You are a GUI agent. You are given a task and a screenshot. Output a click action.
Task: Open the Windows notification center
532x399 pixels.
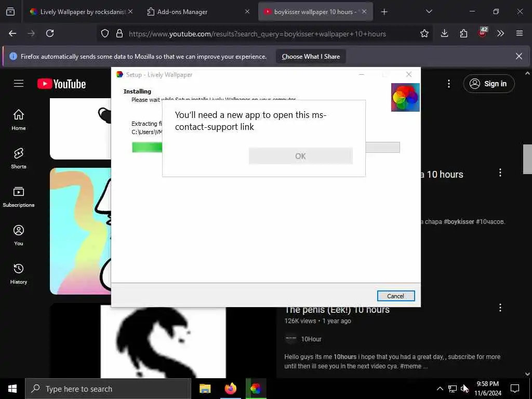515,389
